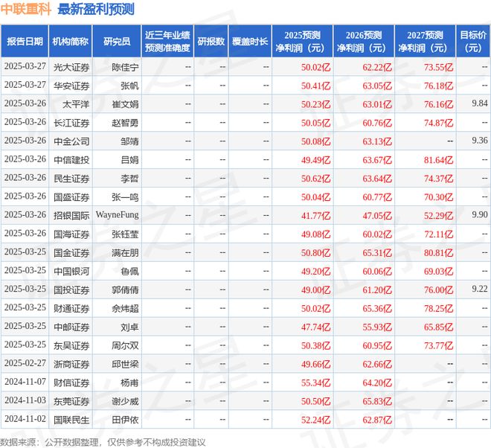Select institution 国金证券
The image size is (491, 448).
point(71,253)
